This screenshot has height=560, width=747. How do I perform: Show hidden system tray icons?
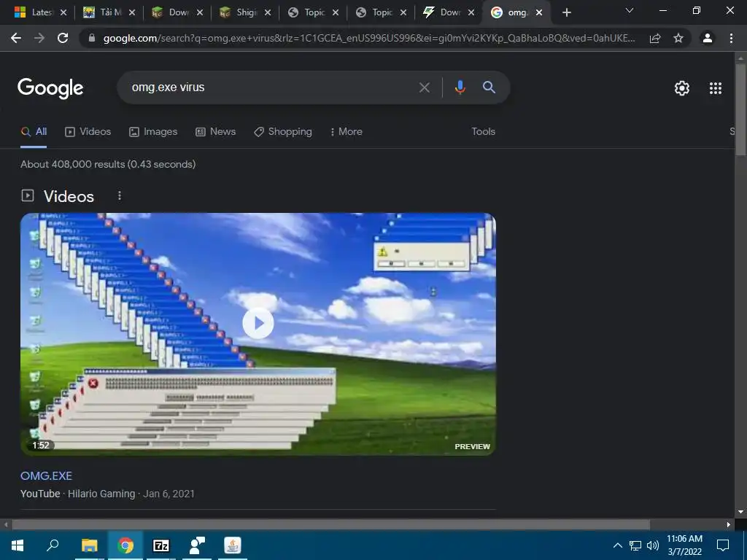click(617, 545)
